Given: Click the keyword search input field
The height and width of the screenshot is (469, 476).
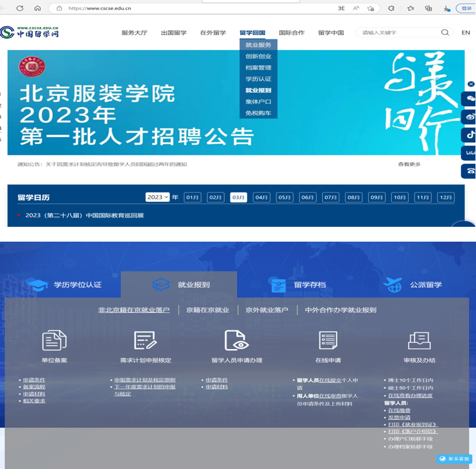Looking at the screenshot, I should (x=398, y=33).
